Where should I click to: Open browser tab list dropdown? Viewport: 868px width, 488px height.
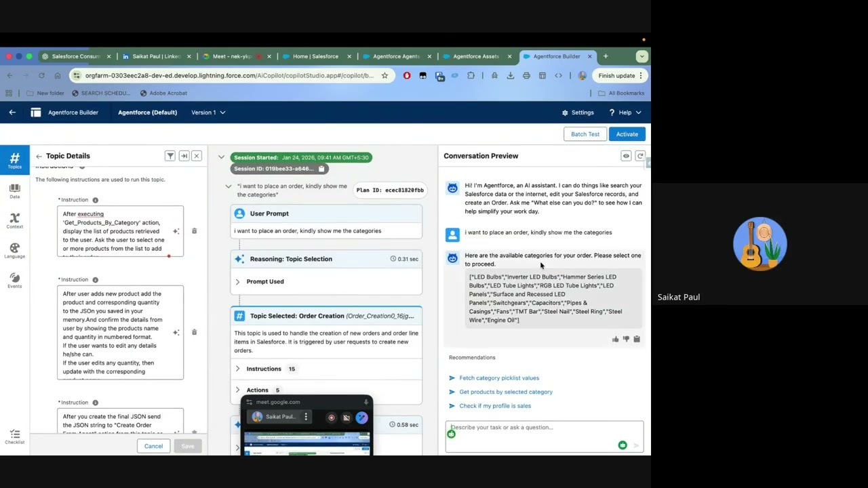pos(642,56)
